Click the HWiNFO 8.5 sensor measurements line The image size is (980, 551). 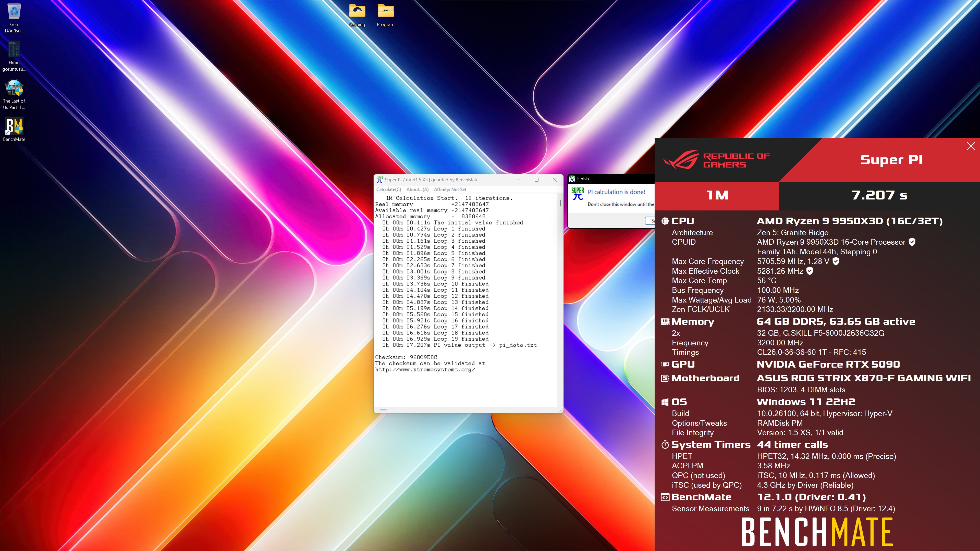pyautogui.click(x=826, y=509)
